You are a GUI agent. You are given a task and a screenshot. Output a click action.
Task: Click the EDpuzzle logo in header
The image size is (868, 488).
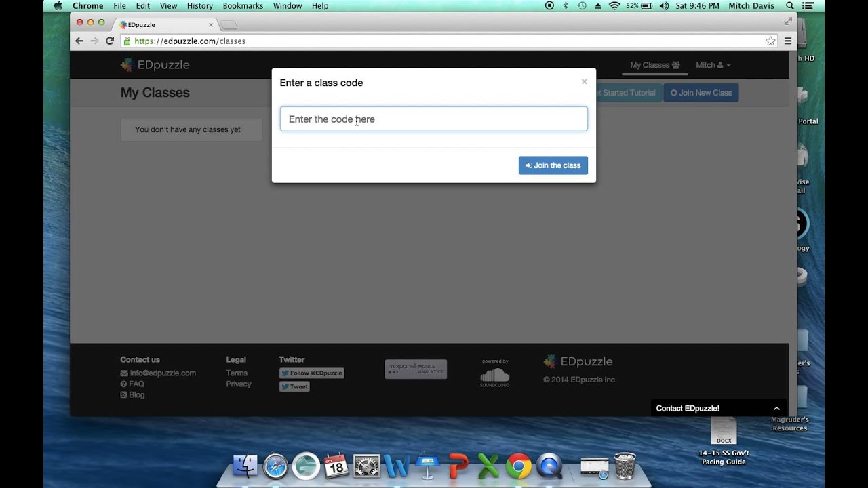pos(155,65)
